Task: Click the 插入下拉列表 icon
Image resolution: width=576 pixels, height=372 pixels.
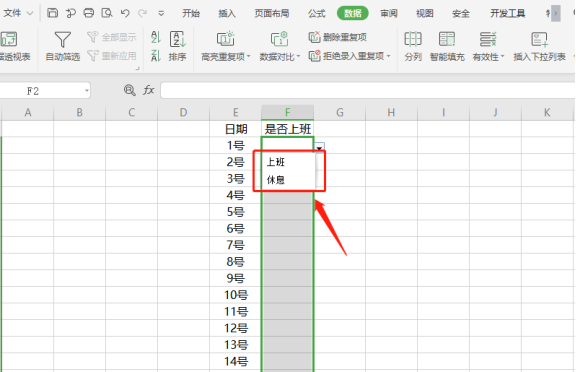Action: [539, 39]
